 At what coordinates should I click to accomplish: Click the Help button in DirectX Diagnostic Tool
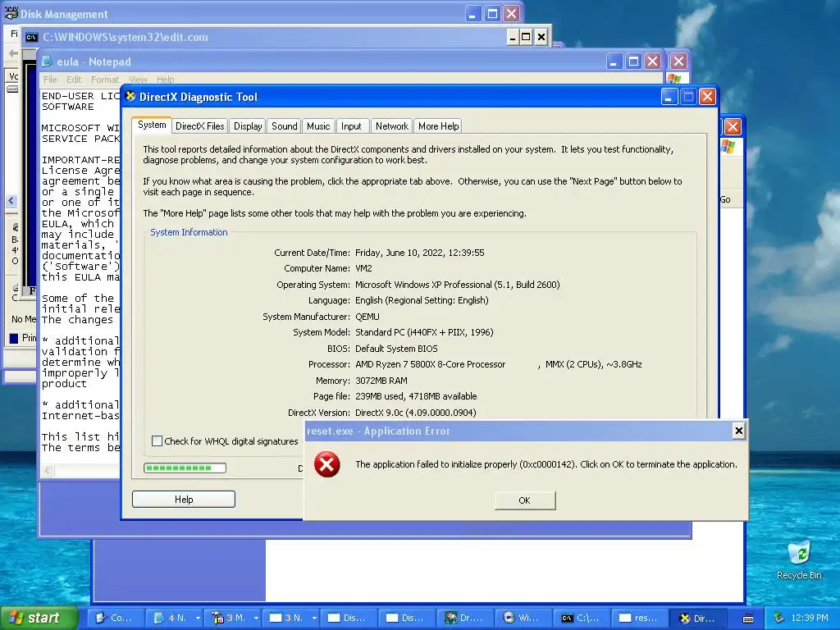[184, 500]
